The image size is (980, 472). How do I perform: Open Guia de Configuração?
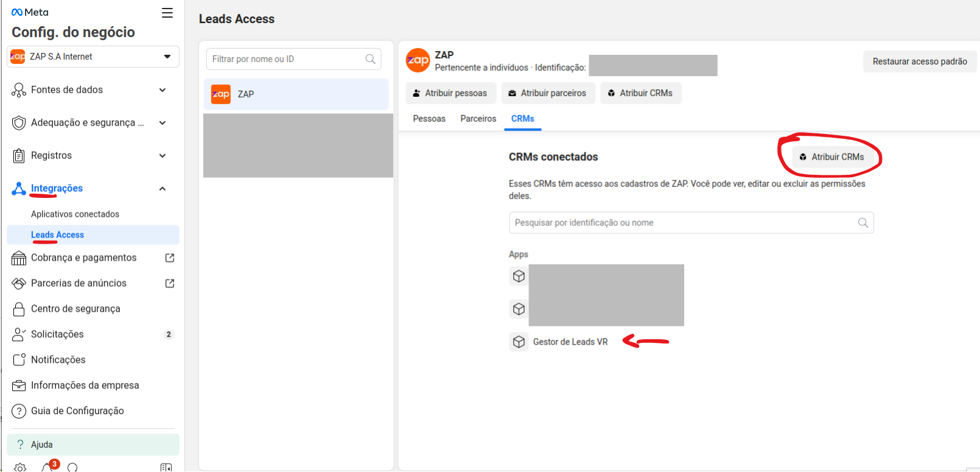(x=77, y=412)
